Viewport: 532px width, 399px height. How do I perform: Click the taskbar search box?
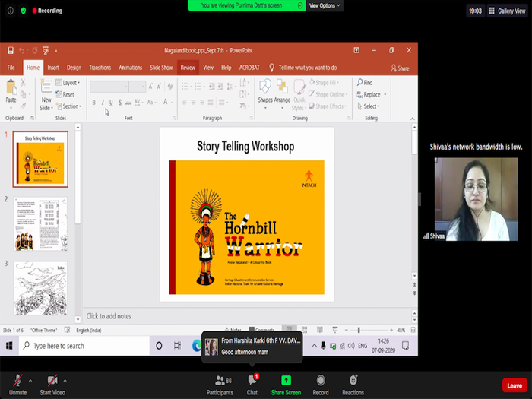pyautogui.click(x=84, y=346)
